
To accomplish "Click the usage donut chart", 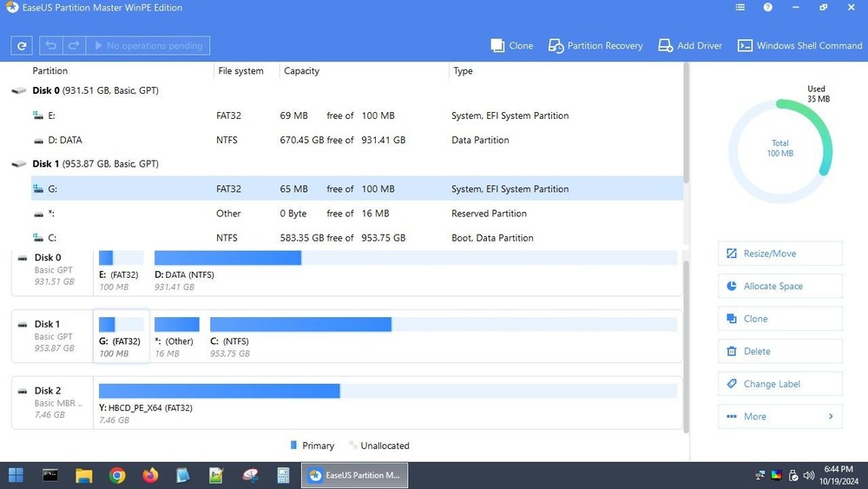I will [780, 150].
